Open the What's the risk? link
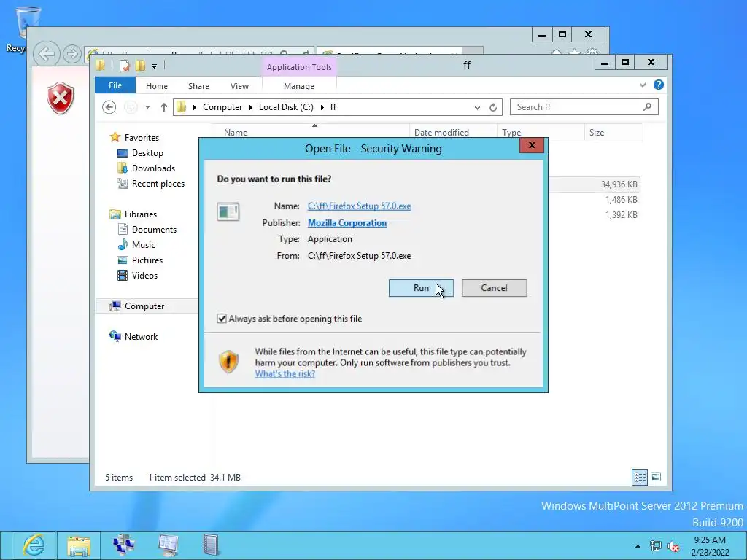The width and height of the screenshot is (747, 560). pos(285,374)
